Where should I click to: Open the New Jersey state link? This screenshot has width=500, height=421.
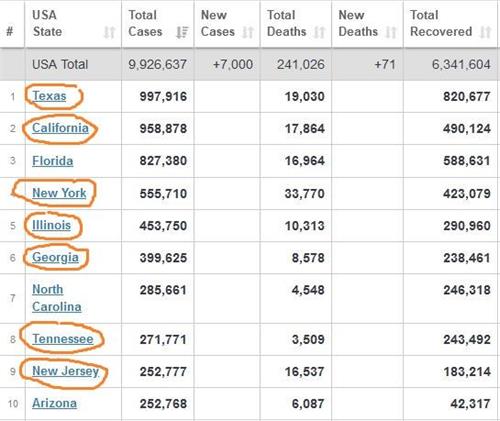66,371
